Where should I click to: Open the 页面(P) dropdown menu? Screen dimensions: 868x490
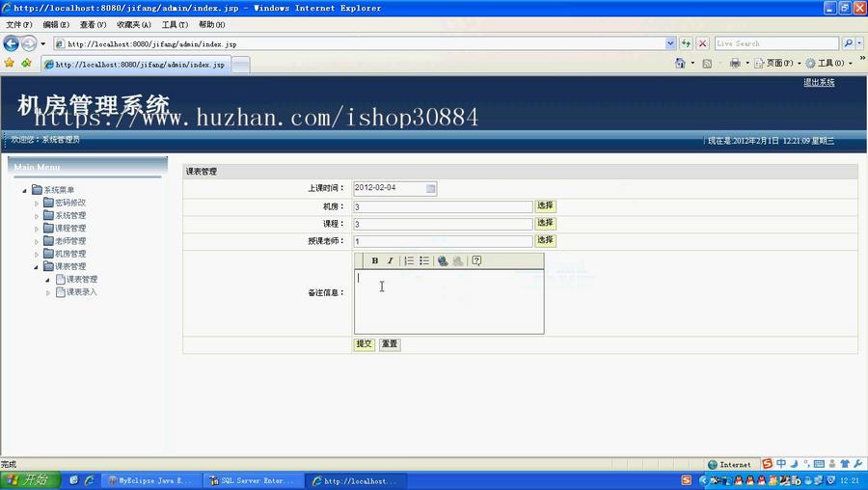777,63
